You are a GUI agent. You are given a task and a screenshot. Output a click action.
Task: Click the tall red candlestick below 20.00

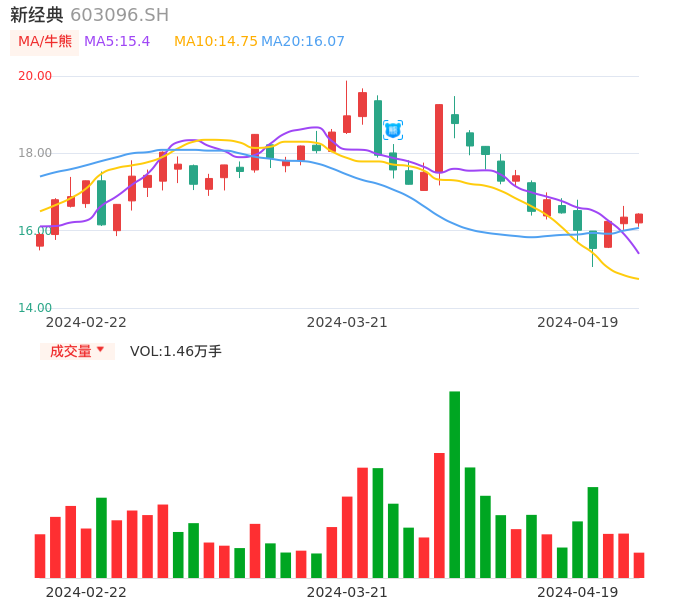439,138
